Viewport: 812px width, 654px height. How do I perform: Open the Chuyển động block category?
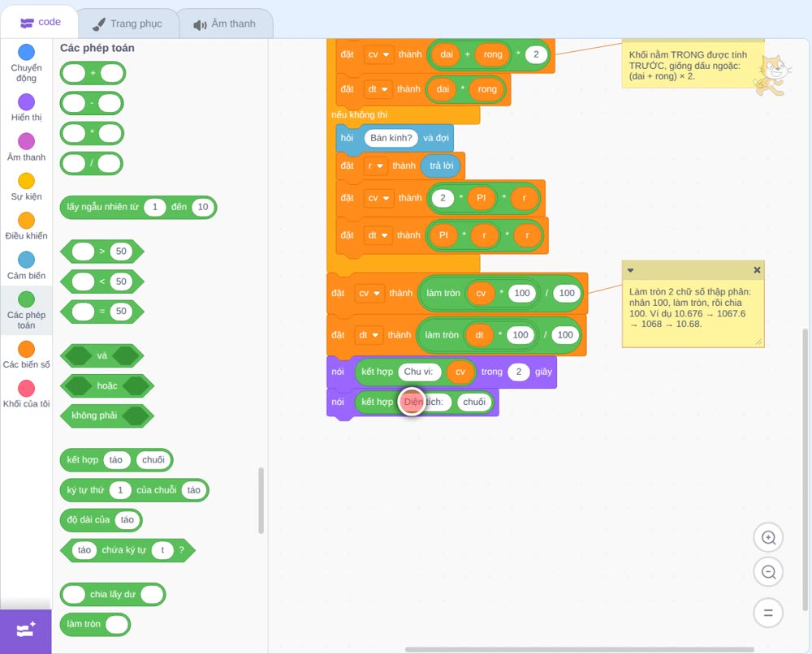(x=26, y=63)
